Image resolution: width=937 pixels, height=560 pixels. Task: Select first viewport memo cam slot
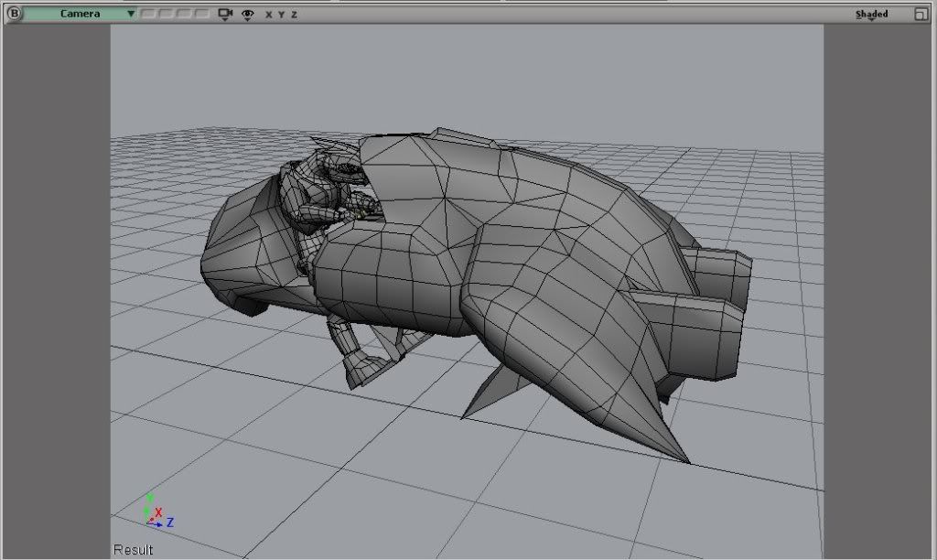click(147, 13)
